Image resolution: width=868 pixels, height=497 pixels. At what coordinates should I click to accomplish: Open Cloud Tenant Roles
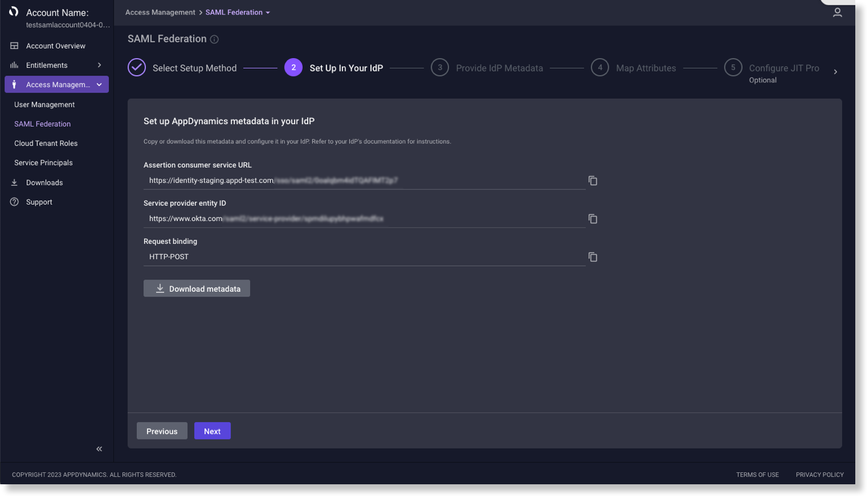pyautogui.click(x=46, y=143)
